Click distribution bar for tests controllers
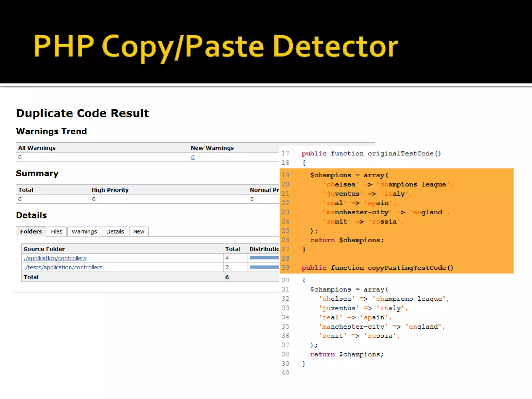532x399 pixels. coord(264,267)
